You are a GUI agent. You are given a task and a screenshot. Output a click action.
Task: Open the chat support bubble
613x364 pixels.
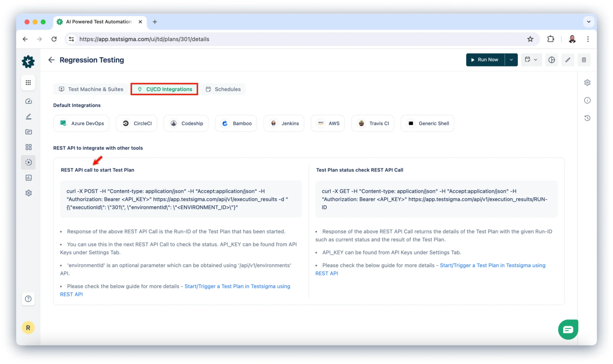[568, 329]
